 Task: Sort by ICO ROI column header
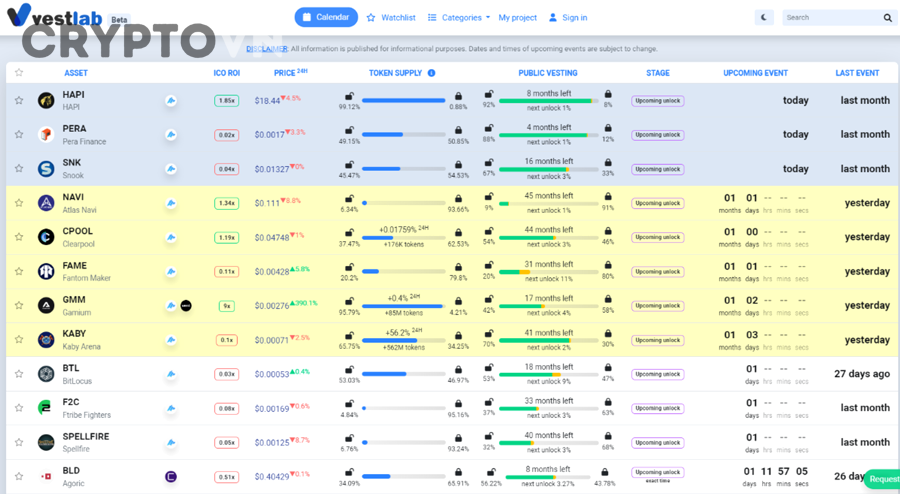pyautogui.click(x=227, y=73)
